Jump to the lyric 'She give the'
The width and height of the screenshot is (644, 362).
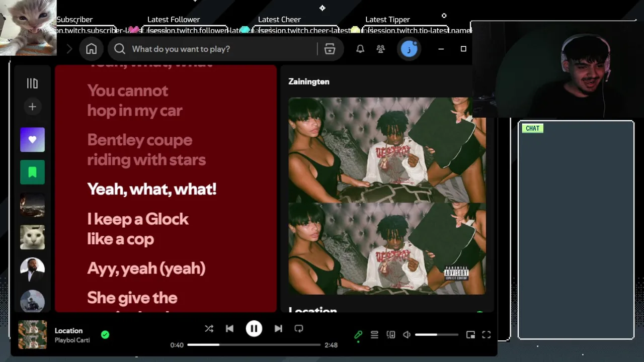coord(132,298)
